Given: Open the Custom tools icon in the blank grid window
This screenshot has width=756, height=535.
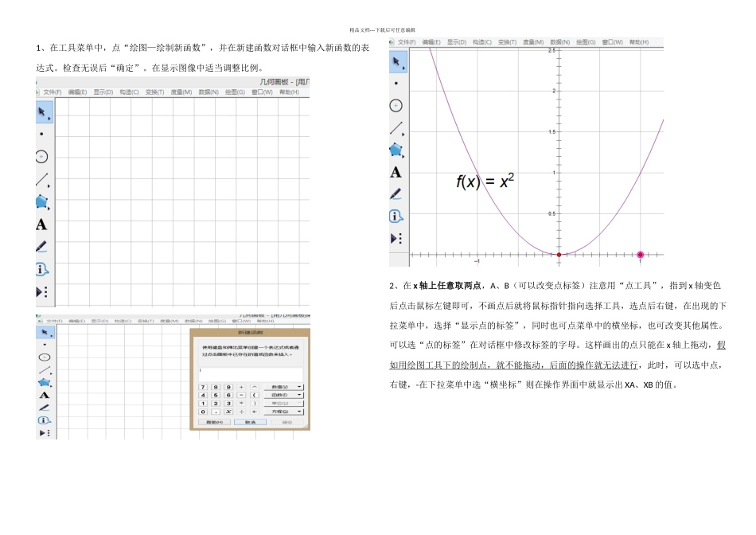Looking at the screenshot, I should tap(42, 292).
